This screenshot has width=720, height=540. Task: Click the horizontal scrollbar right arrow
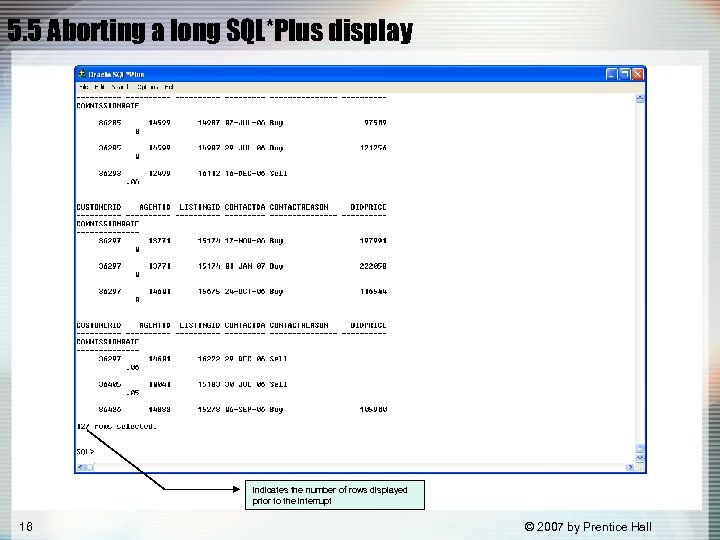click(x=630, y=467)
